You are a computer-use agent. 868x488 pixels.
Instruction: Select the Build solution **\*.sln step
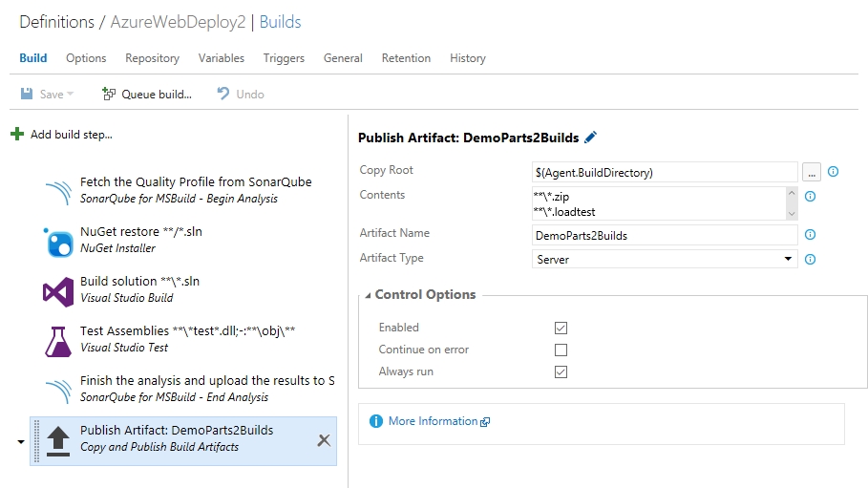(139, 281)
